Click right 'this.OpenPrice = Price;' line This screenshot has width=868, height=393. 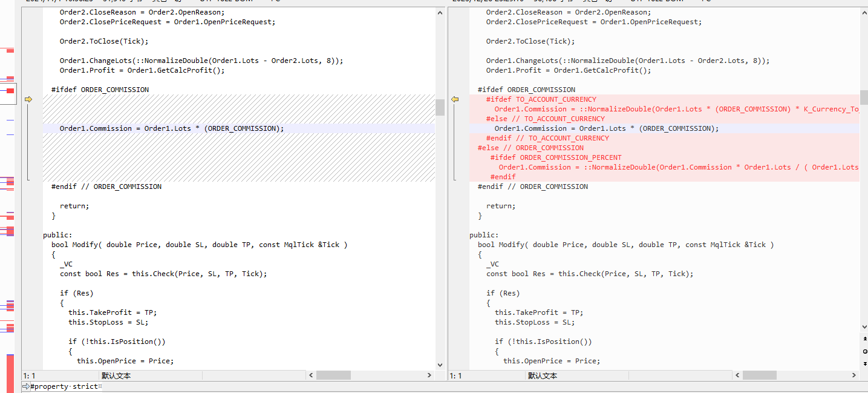(x=552, y=361)
